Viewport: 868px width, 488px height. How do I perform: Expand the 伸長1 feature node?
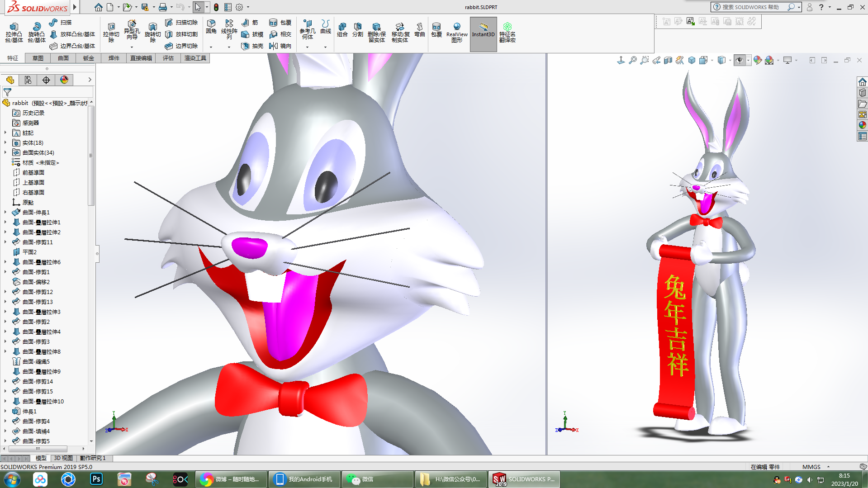click(x=5, y=411)
